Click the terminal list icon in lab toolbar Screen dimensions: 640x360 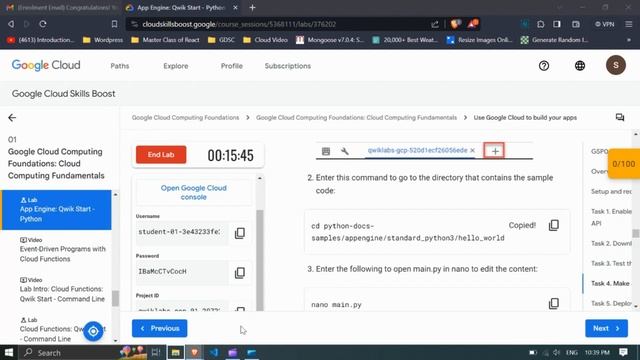pyautogui.click(x=326, y=151)
